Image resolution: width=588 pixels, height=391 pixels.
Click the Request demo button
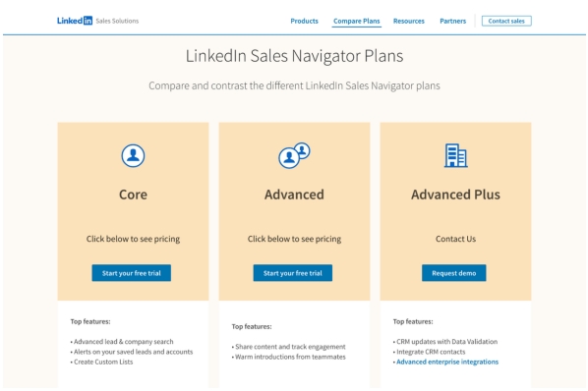454,273
